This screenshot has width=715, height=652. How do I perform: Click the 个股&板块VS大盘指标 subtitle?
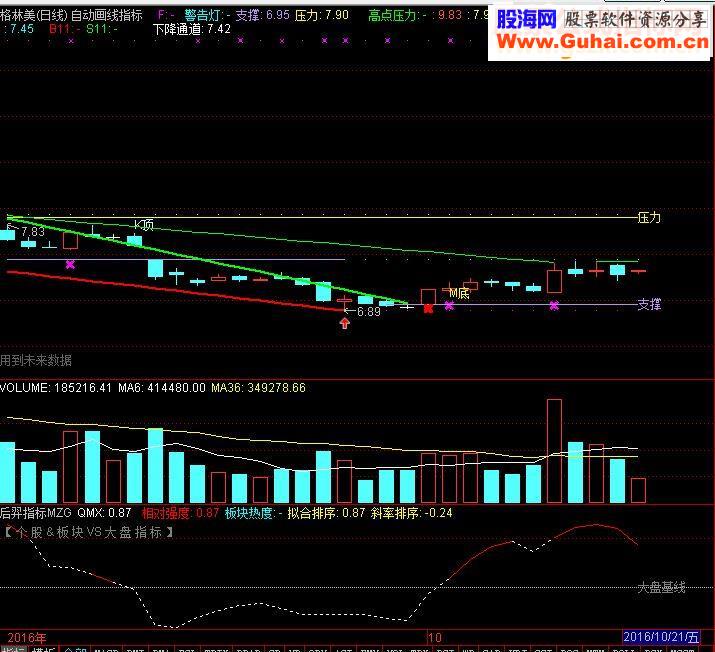click(x=89, y=532)
